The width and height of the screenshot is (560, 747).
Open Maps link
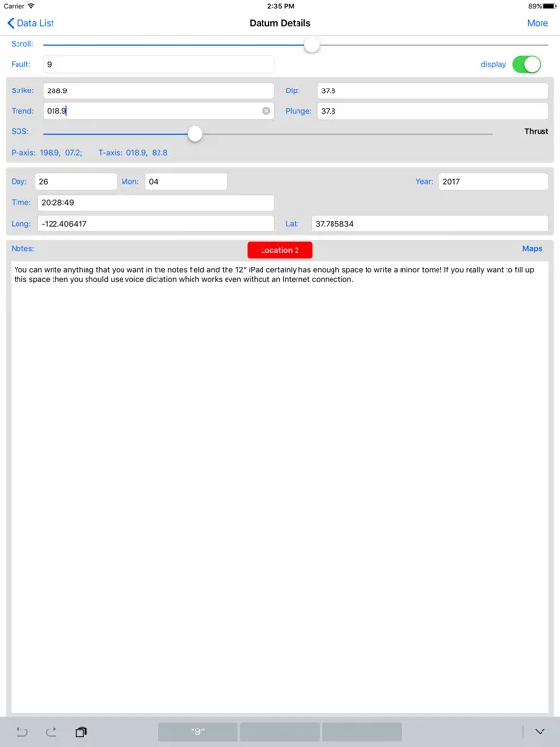[x=532, y=249]
